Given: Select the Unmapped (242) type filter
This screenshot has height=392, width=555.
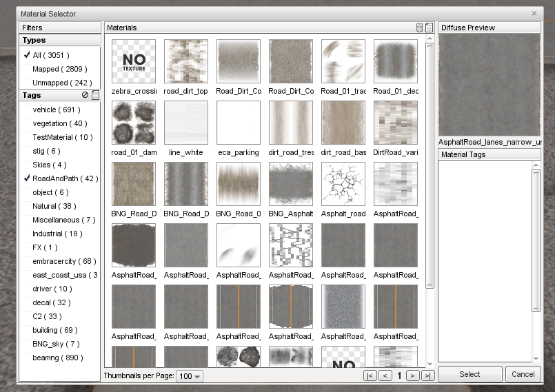Looking at the screenshot, I should point(62,83).
